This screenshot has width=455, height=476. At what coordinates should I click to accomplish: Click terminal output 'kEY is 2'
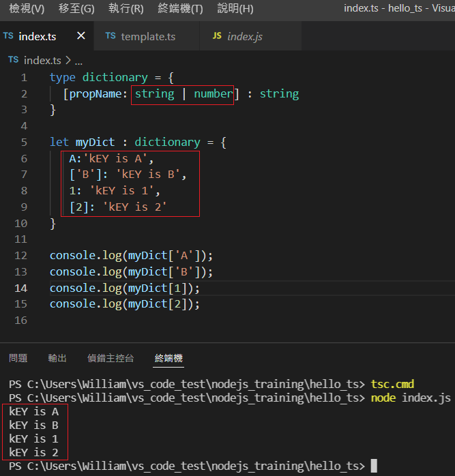pos(33,453)
